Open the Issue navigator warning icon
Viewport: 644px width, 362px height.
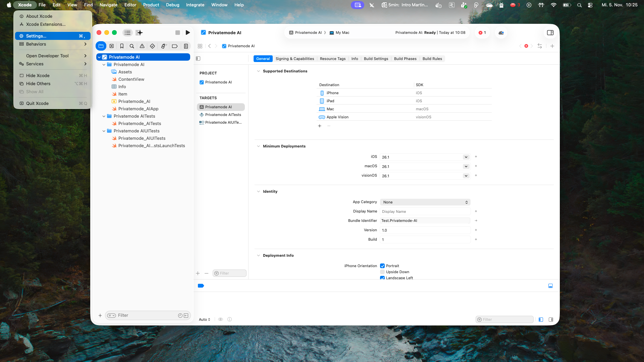point(142,46)
